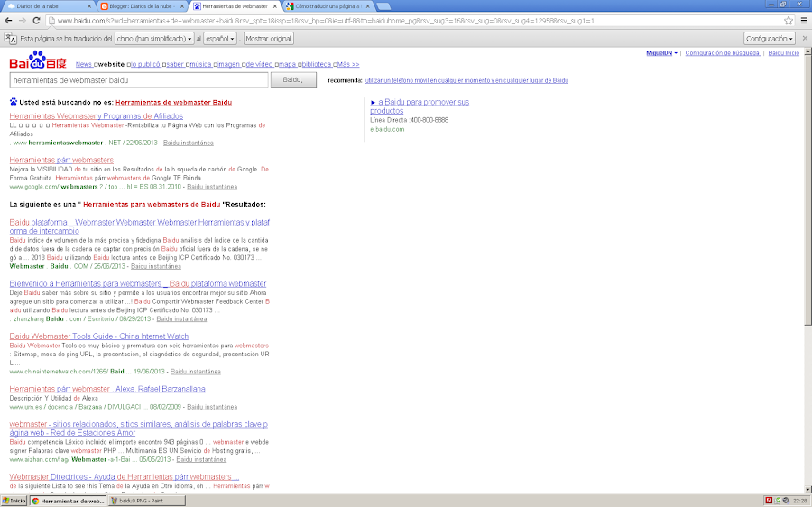The width and height of the screenshot is (812, 507).
Task: Click the Baidu search button
Action: click(293, 79)
